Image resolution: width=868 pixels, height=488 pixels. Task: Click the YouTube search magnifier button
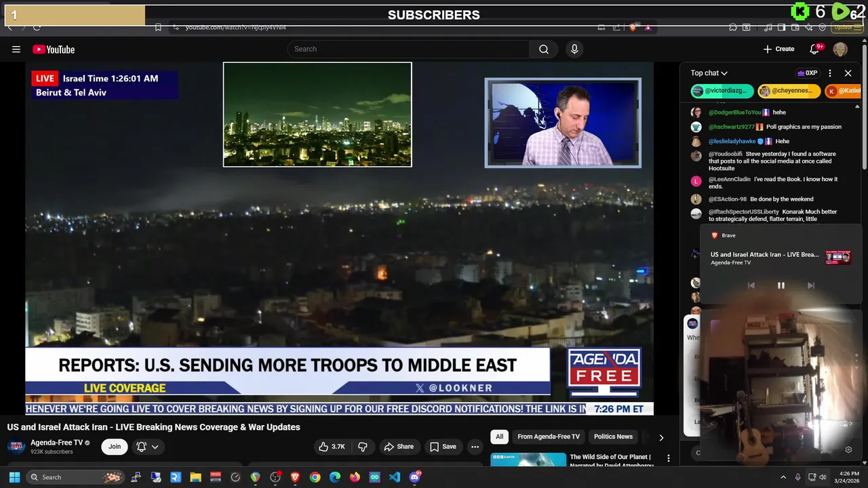544,49
